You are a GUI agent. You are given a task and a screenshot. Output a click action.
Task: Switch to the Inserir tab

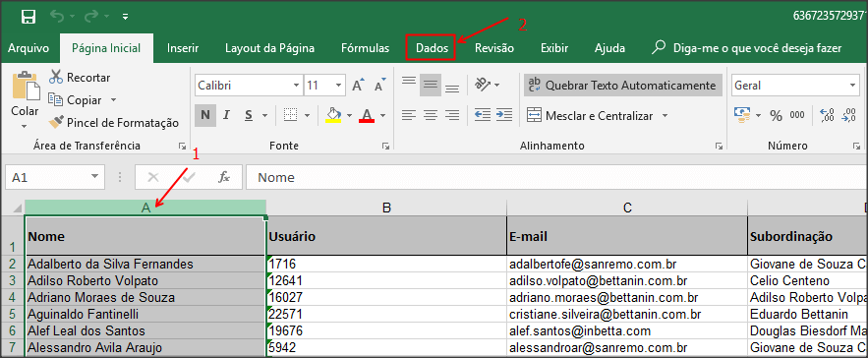pos(183,48)
